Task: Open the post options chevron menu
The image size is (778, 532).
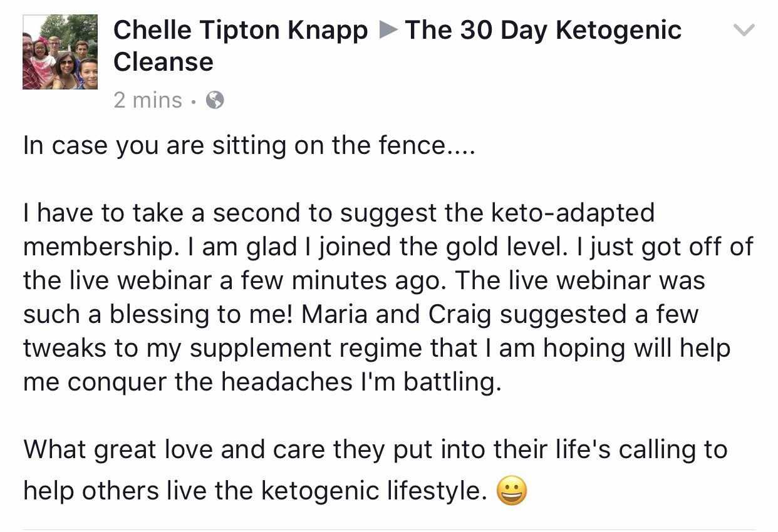Action: (744, 30)
